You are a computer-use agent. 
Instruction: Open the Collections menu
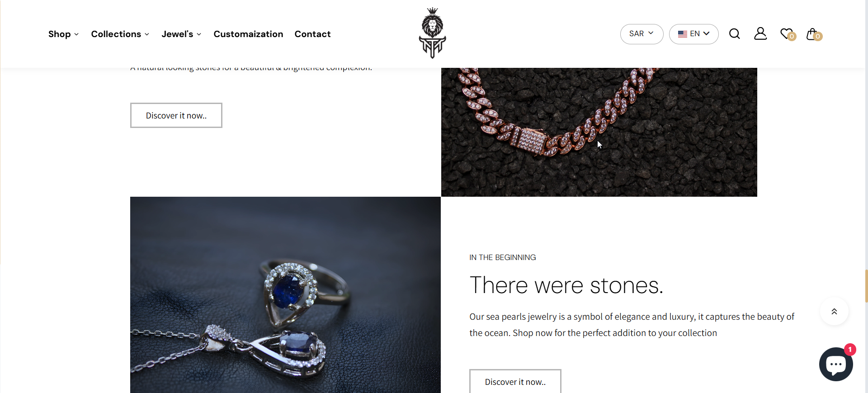tap(120, 34)
